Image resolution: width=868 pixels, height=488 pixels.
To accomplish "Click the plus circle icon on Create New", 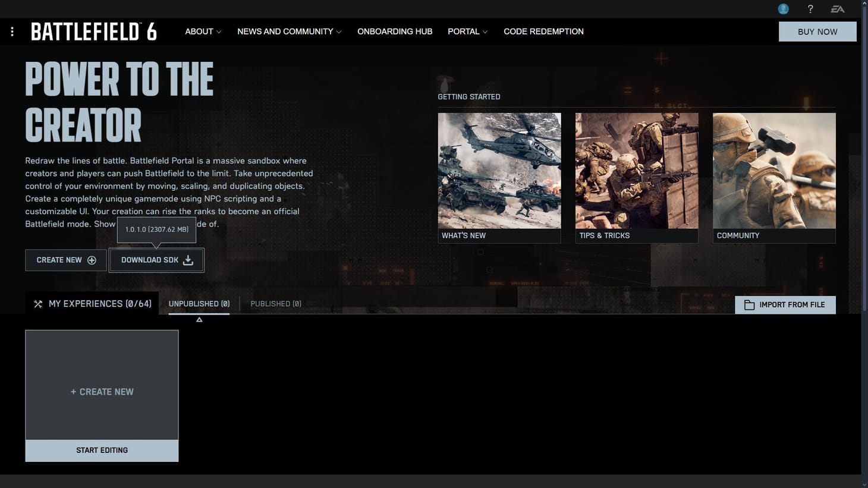I will pyautogui.click(x=92, y=260).
